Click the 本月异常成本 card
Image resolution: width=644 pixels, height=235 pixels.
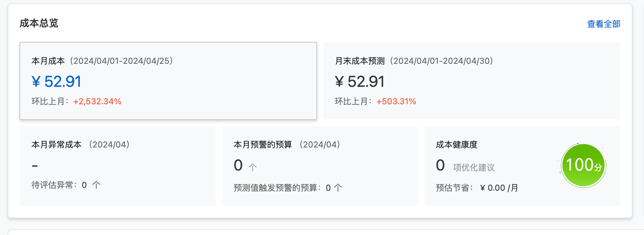pyautogui.click(x=118, y=166)
